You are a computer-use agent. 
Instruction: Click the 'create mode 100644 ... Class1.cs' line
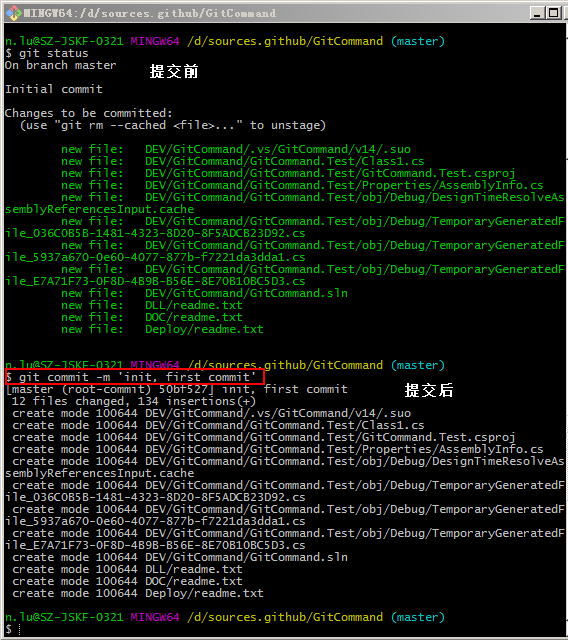218,426
